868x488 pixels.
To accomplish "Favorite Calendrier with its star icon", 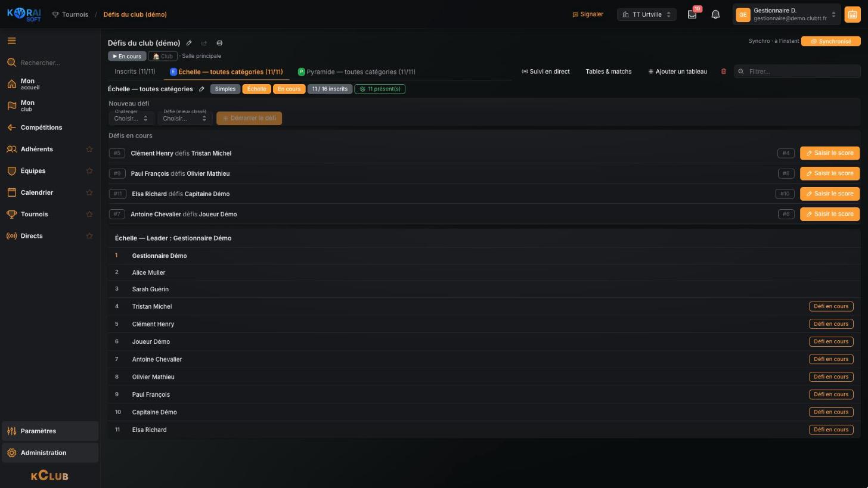I will click(x=89, y=192).
